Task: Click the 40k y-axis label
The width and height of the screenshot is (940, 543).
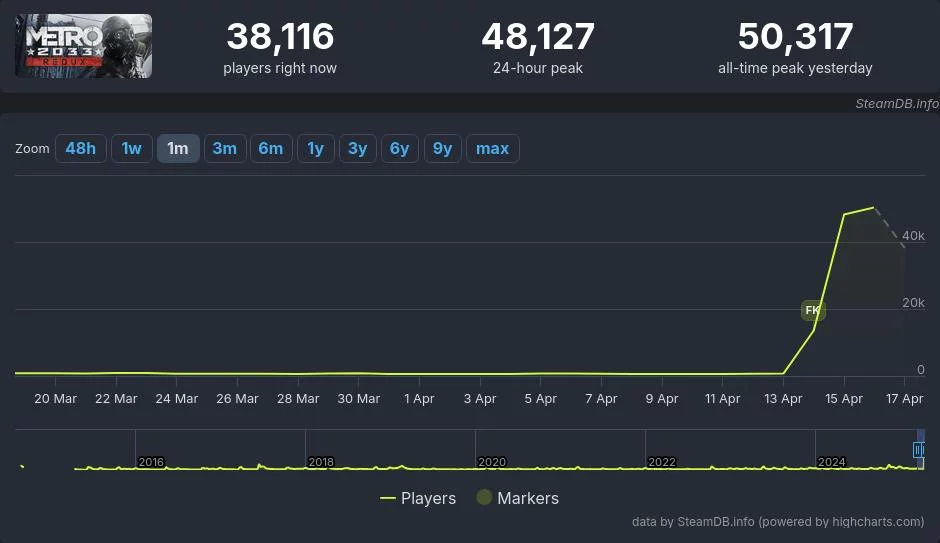Action: [913, 236]
